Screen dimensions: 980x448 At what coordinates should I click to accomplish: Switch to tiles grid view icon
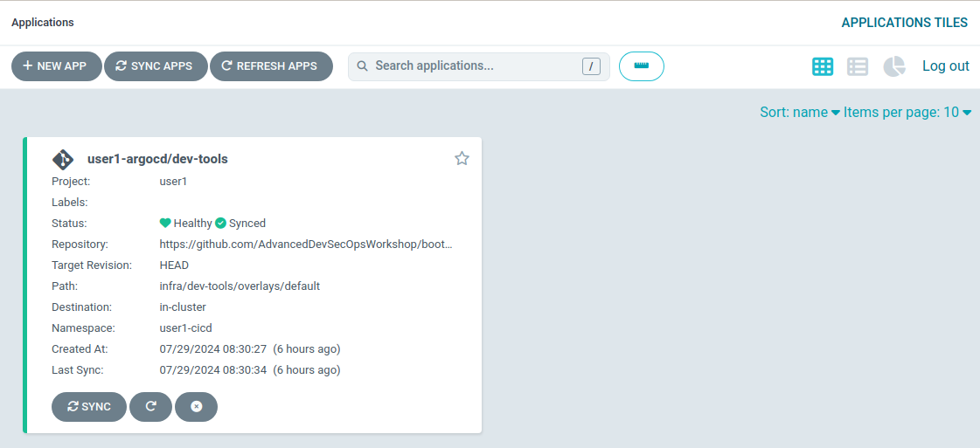click(823, 66)
